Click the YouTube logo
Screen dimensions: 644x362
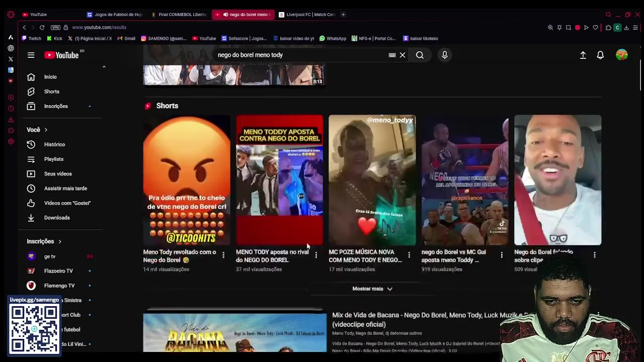[x=61, y=55]
